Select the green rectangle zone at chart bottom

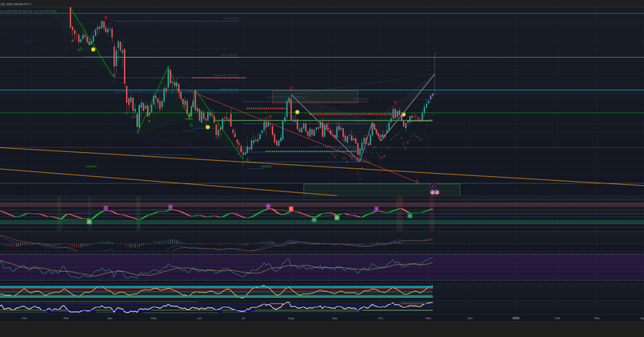[382, 190]
